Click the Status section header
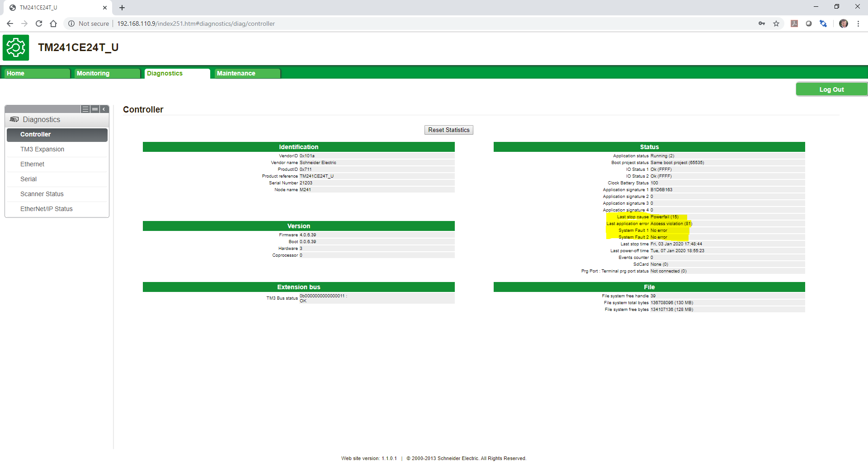Screen dimensions: 868x470 (x=649, y=147)
